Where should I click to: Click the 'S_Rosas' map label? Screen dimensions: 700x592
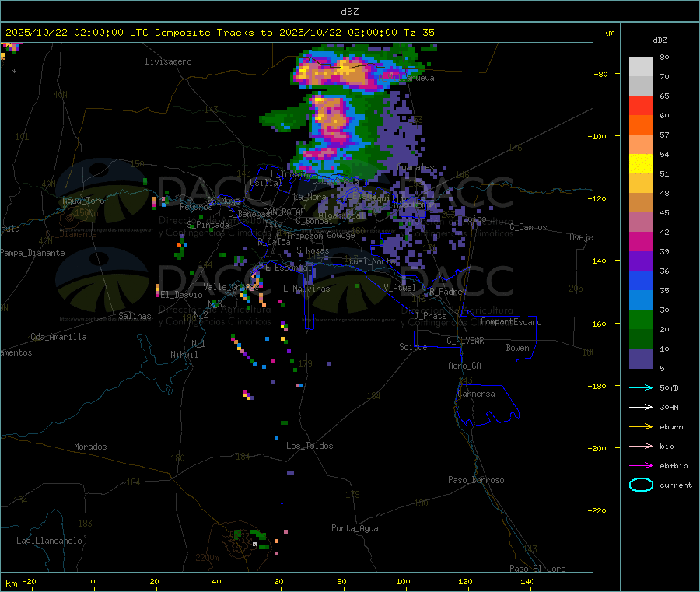coord(313,251)
